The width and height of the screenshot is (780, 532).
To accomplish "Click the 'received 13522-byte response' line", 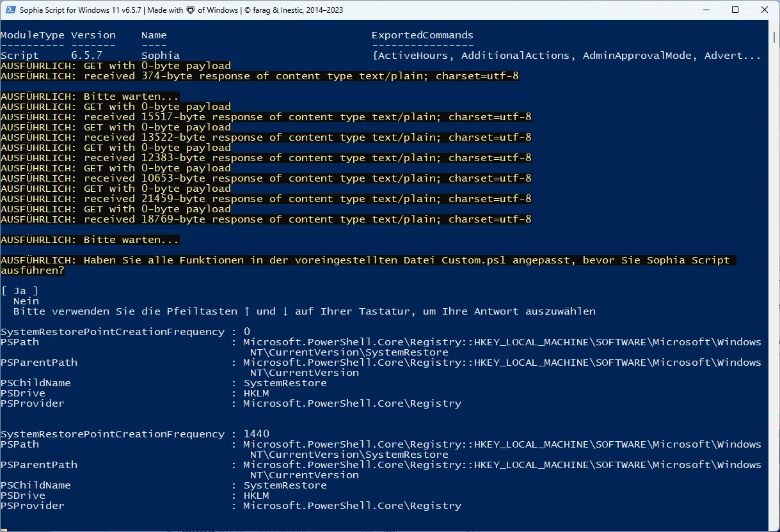I will click(266, 137).
